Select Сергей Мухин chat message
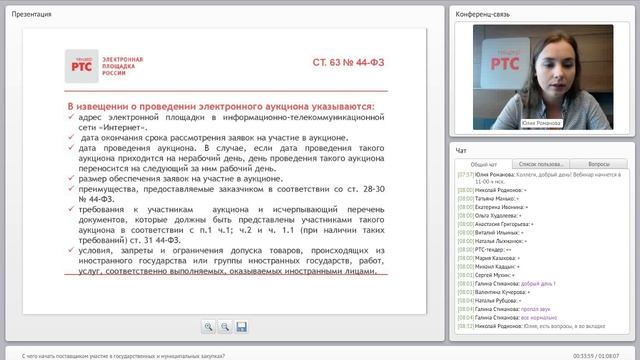The width and height of the screenshot is (640, 360). tap(486, 275)
